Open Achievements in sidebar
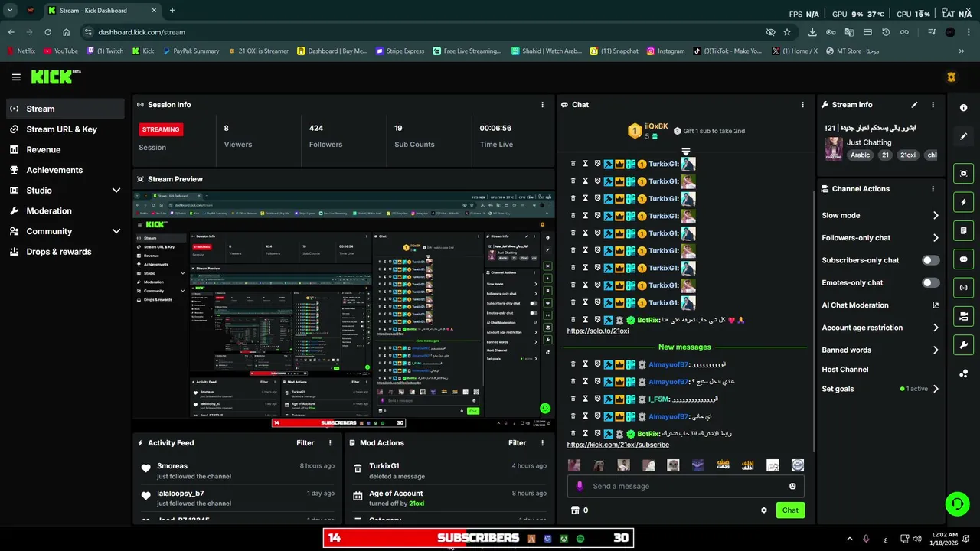This screenshot has height=551, width=980. (x=64, y=170)
